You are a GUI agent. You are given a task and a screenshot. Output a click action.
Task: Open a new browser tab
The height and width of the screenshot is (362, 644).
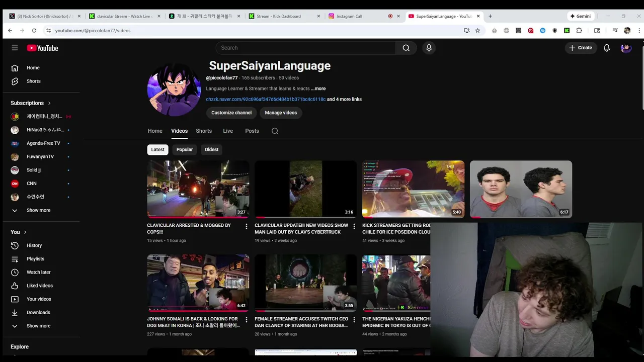(x=490, y=16)
